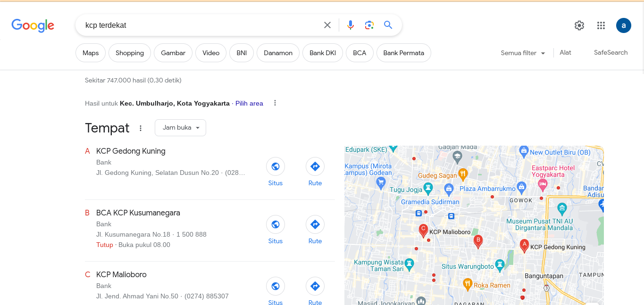Clear the search box with X icon
This screenshot has height=305, width=644.
click(x=327, y=25)
